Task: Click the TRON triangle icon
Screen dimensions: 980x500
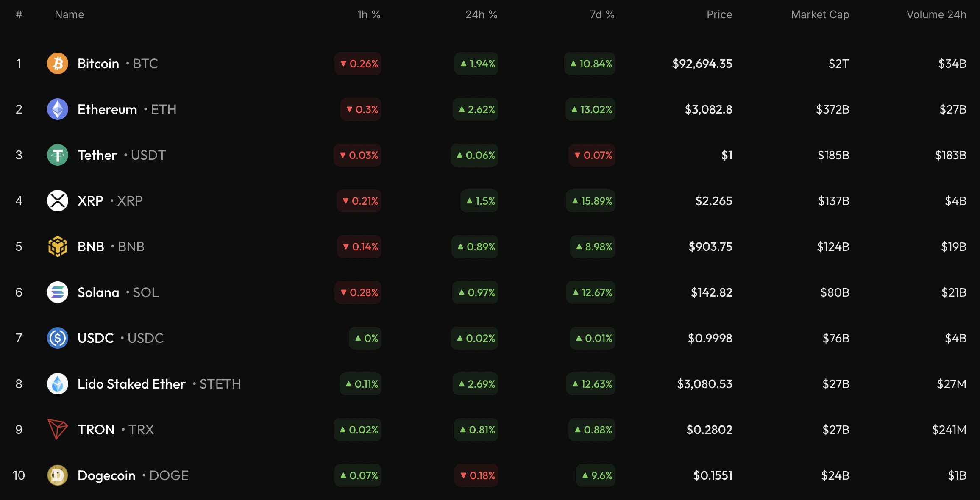Action: pyautogui.click(x=58, y=429)
